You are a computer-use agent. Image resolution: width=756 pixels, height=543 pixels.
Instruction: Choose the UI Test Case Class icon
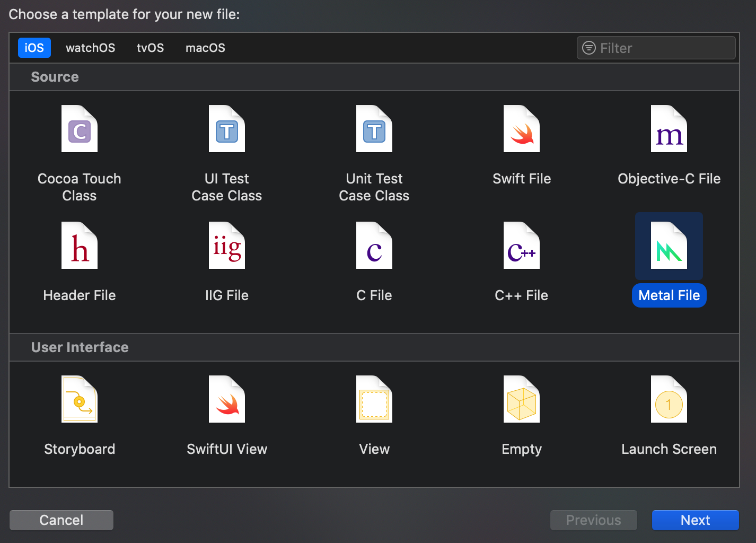[x=227, y=129]
